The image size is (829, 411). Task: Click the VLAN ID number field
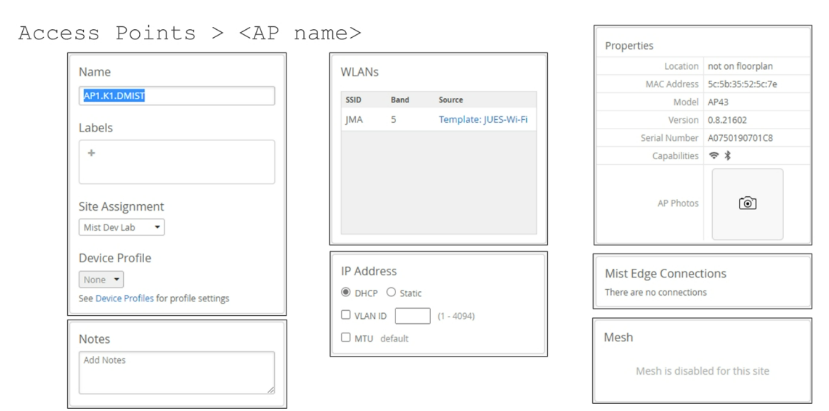(x=412, y=316)
